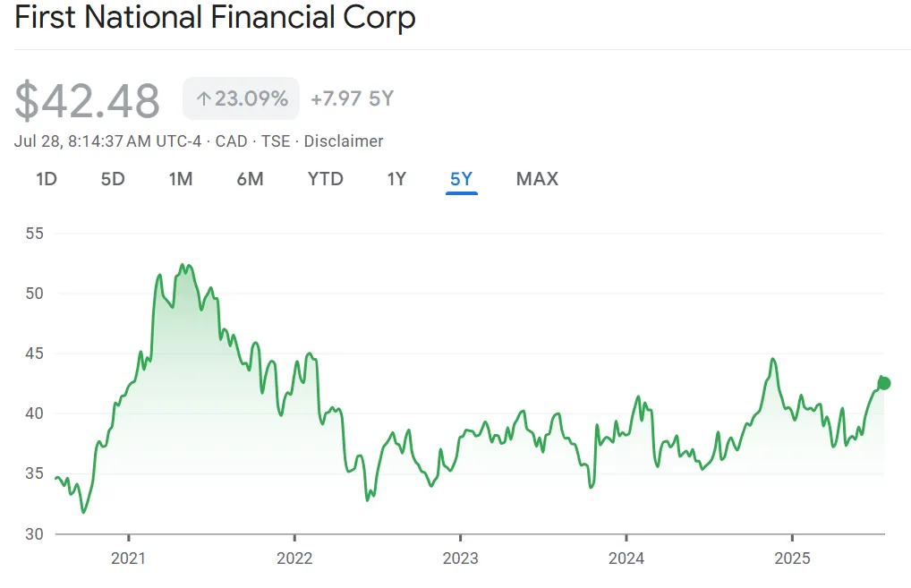View the 1Y price history
The image size is (911, 588).
[396, 179]
